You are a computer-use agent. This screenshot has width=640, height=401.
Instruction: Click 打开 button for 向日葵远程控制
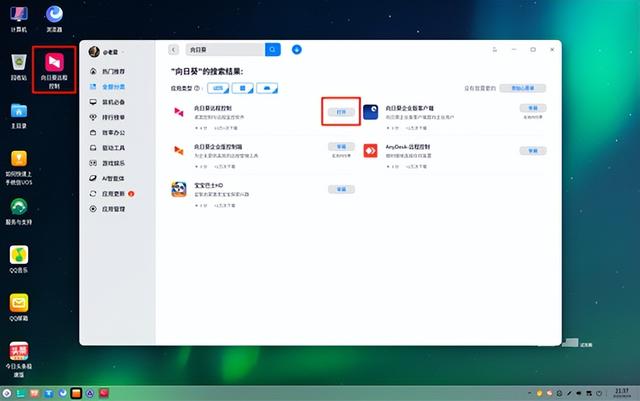coord(341,112)
